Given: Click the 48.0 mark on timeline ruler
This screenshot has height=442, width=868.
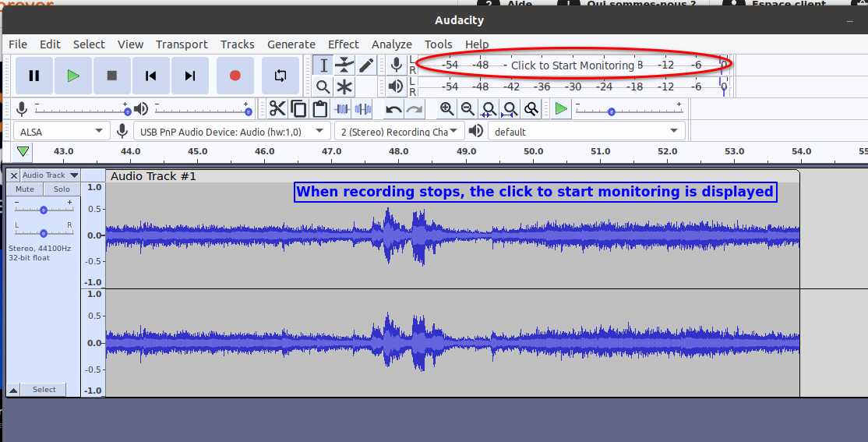Looking at the screenshot, I should (399, 151).
